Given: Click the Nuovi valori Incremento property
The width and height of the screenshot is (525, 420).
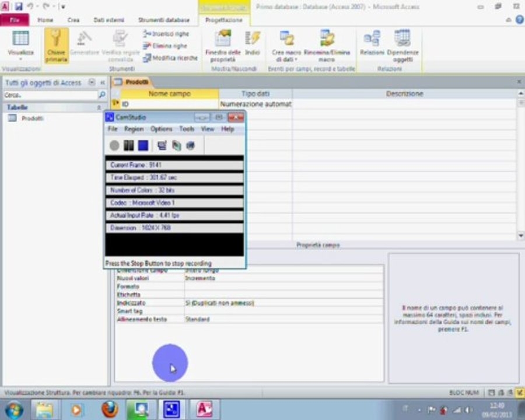Looking at the screenshot, I should [283, 278].
